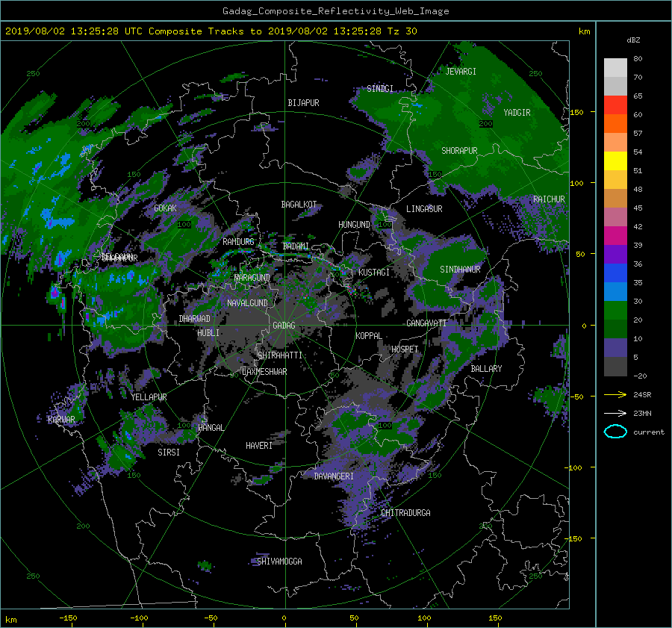The height and width of the screenshot is (628, 672).
Task: Click the SHORAPUR city label
Action: pos(459,151)
